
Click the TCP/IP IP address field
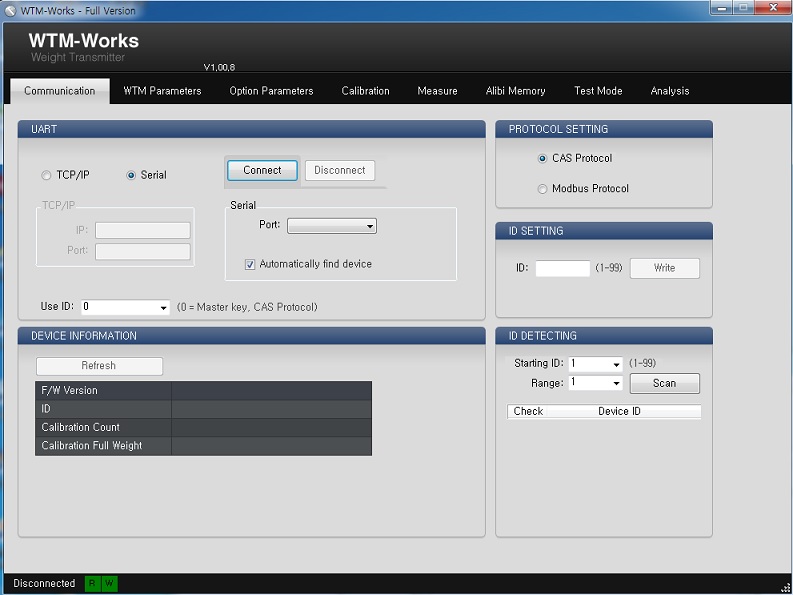tap(143, 230)
